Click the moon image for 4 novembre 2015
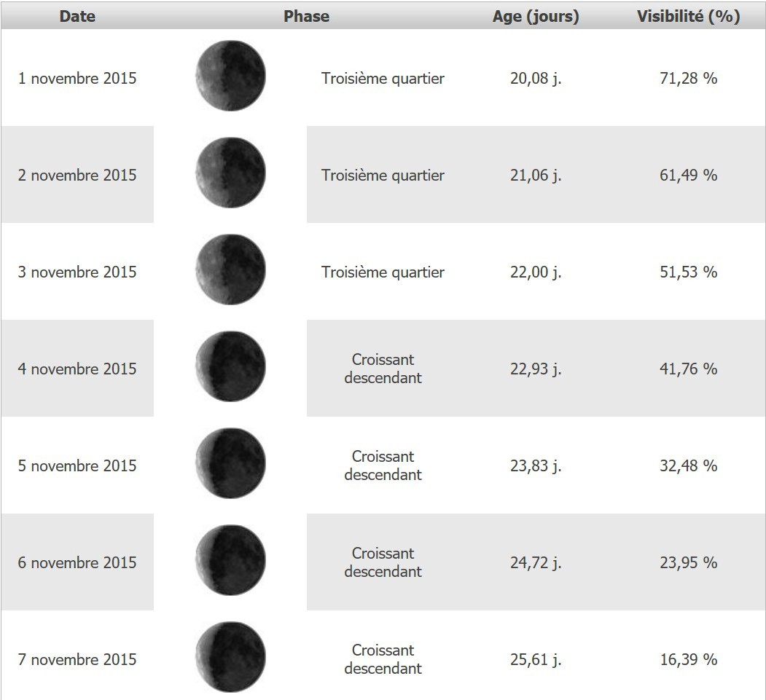Viewport: 766px width, 700px height. (230, 367)
